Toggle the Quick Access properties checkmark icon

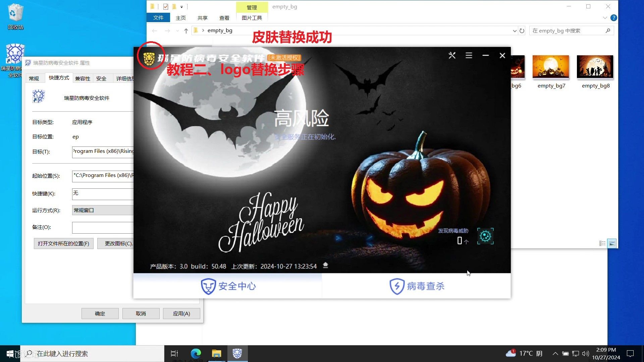tap(166, 7)
